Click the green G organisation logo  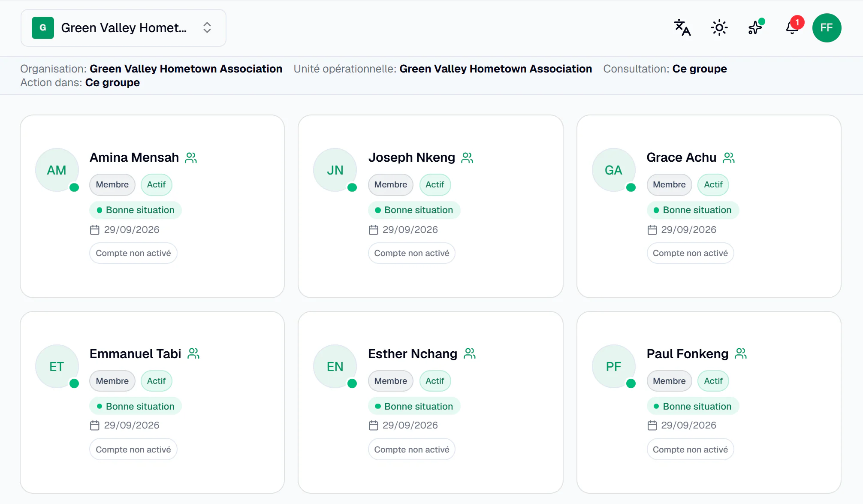click(x=43, y=28)
